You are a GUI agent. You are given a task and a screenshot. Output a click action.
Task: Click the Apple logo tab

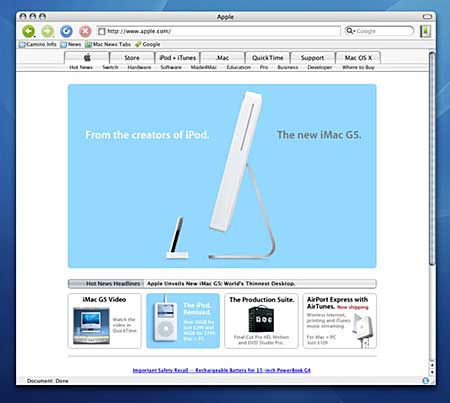click(x=87, y=58)
